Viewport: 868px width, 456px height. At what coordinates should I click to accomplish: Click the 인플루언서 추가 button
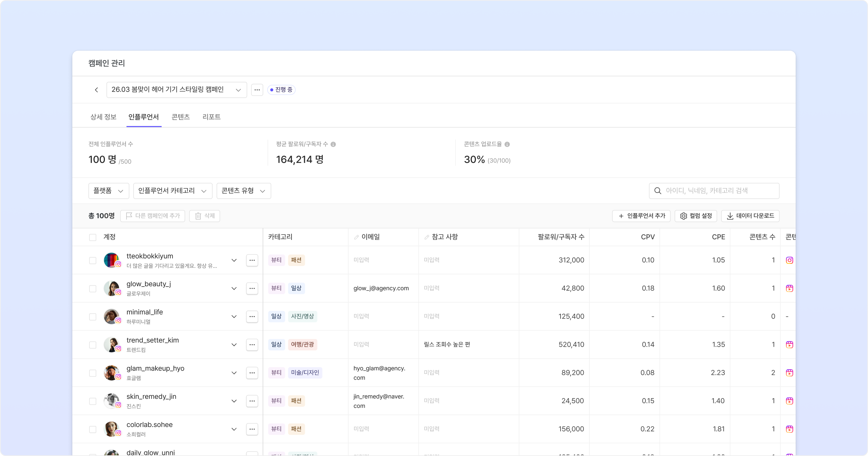click(x=641, y=216)
